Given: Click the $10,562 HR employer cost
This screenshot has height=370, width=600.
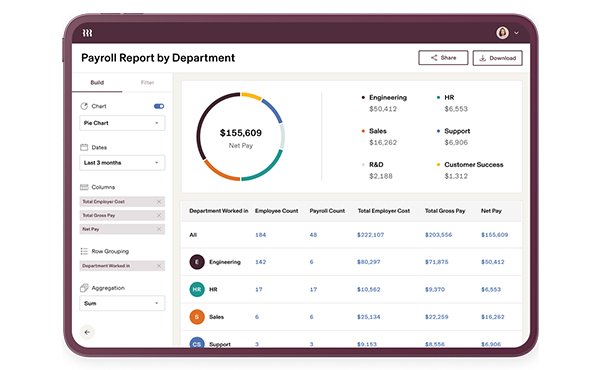Looking at the screenshot, I should [368, 290].
